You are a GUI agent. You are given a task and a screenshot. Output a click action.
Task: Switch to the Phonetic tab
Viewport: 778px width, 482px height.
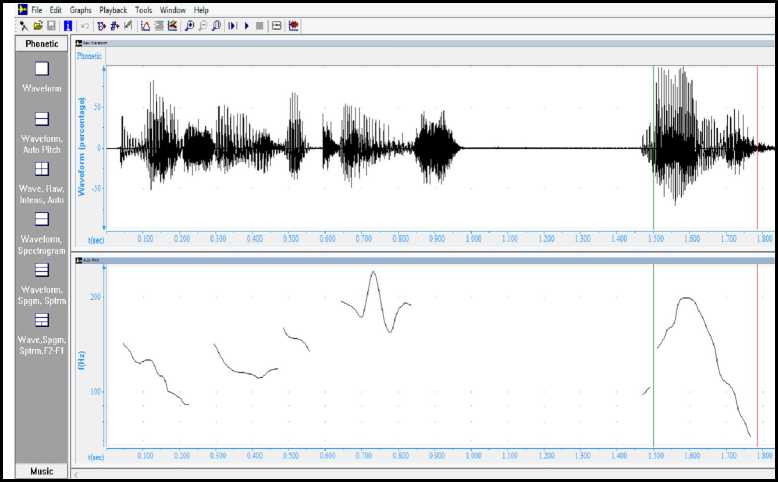coord(41,44)
